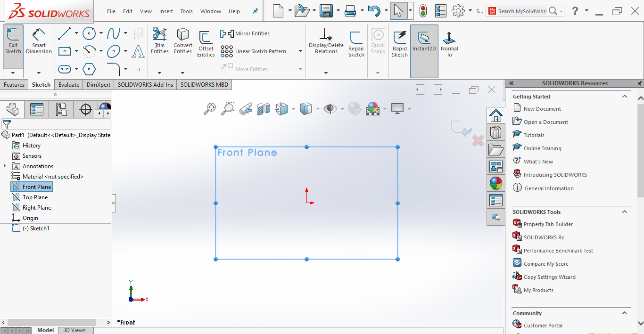Open the Design Library task pane
This screenshot has width=644, height=334.
tap(496, 132)
